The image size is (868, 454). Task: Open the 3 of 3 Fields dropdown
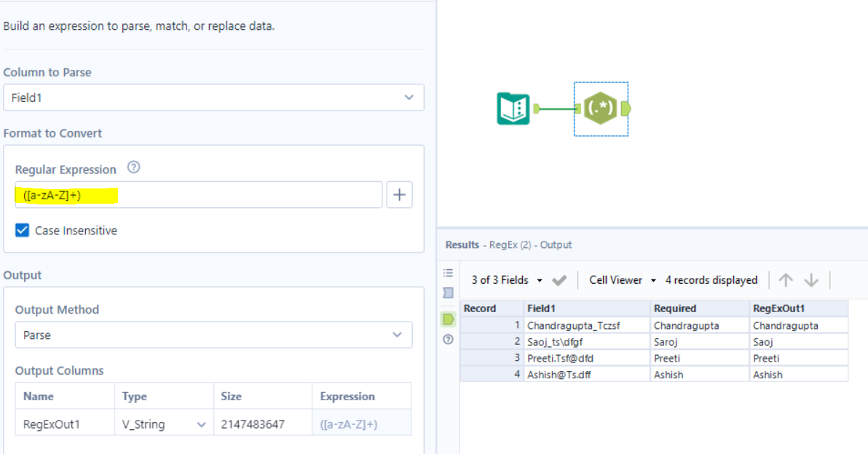point(507,280)
